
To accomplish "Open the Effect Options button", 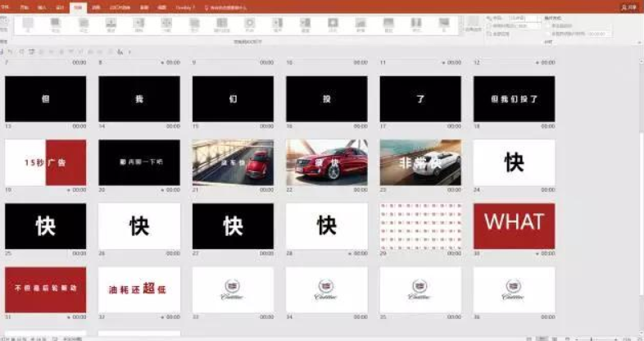I will coord(473,25).
